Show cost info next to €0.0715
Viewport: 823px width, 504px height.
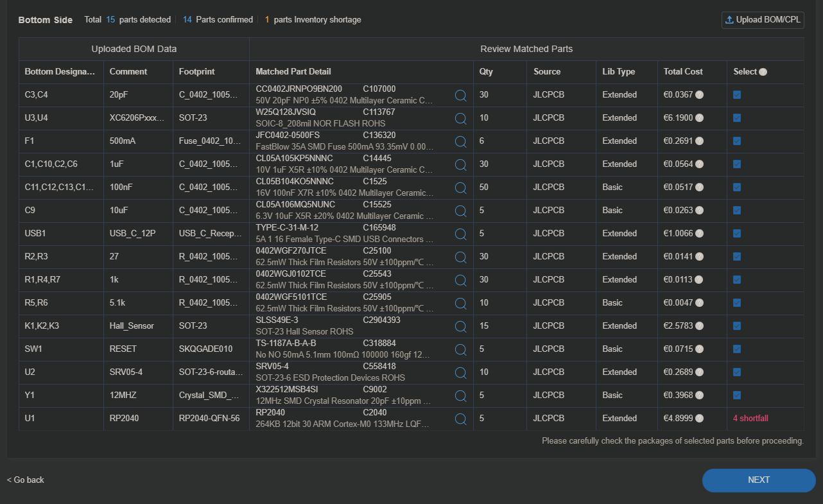click(x=700, y=349)
